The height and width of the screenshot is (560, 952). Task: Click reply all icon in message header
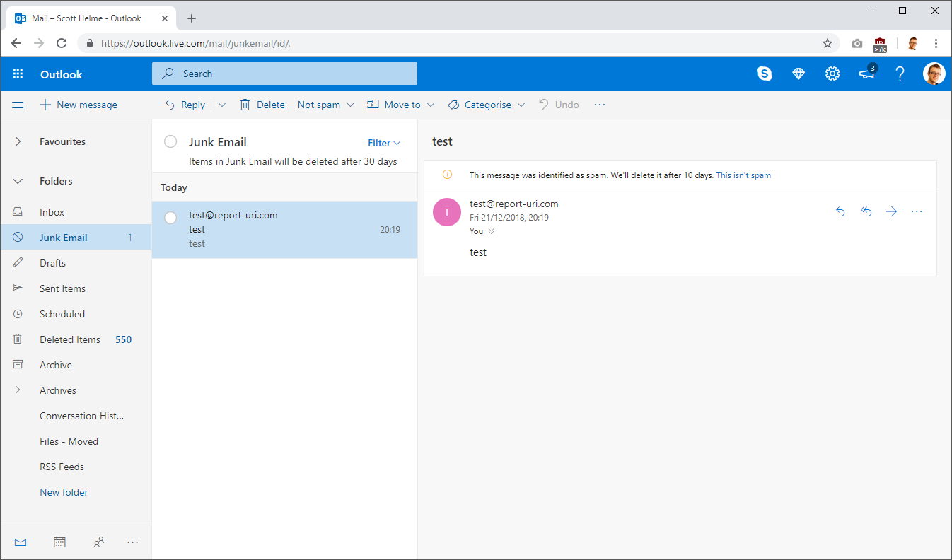pos(866,211)
